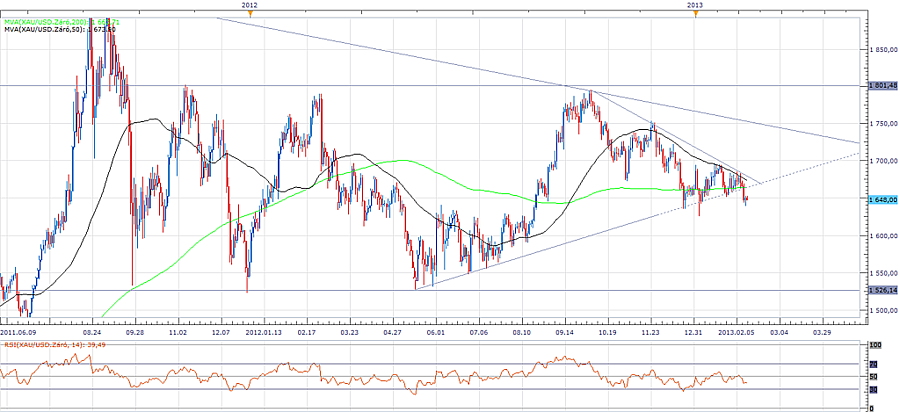The width and height of the screenshot is (900, 412).
Task: Click the 1 750,00 price axis label
Action: 880,124
